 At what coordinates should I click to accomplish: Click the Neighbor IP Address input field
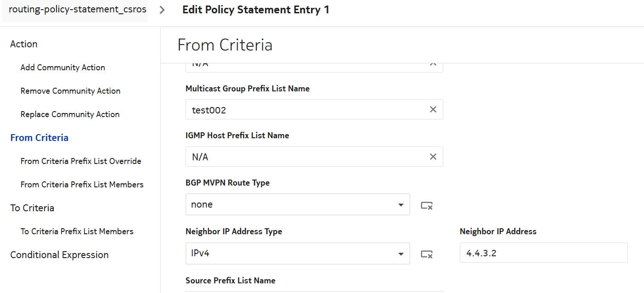pyautogui.click(x=543, y=253)
